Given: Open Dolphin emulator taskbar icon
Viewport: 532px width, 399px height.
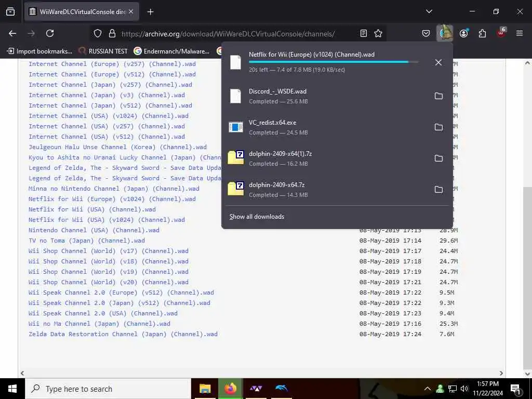Looking at the screenshot, I should [281, 389].
